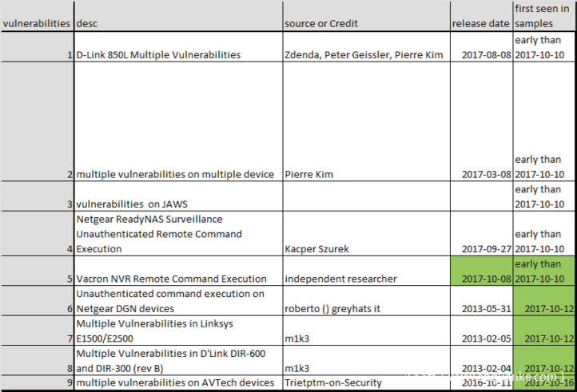Click 'vulnerabilities on JAWS' cell

(x=178, y=196)
